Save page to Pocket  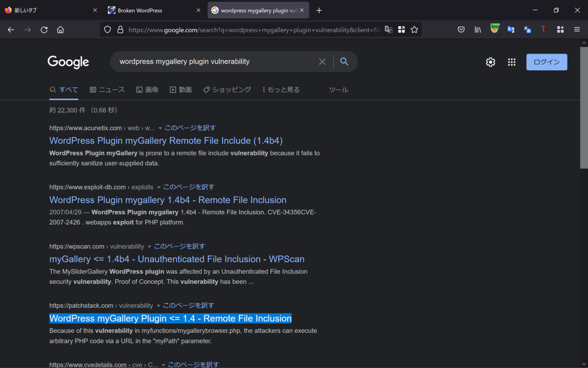461,29
